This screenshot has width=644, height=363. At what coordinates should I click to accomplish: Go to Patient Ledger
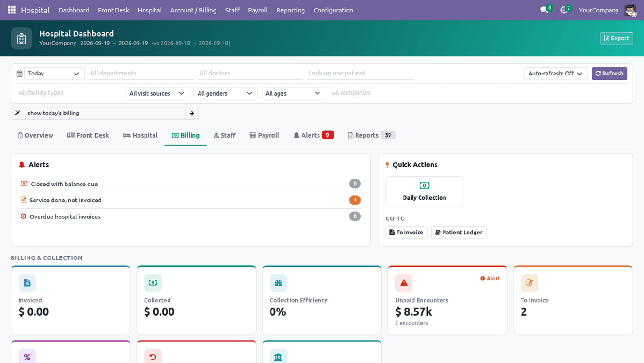pyautogui.click(x=459, y=233)
